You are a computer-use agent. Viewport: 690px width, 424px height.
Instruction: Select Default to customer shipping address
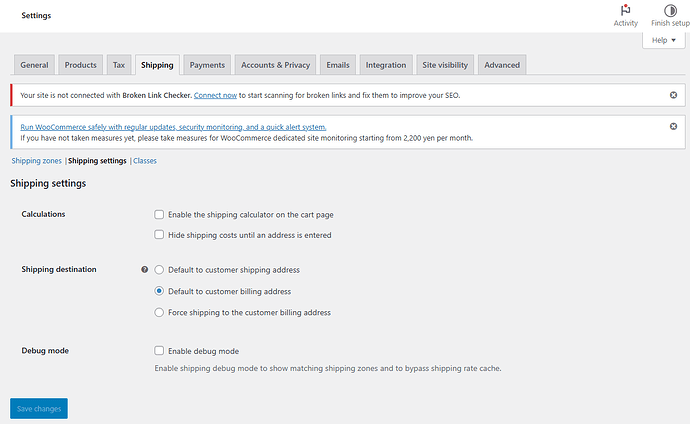pyautogui.click(x=159, y=270)
